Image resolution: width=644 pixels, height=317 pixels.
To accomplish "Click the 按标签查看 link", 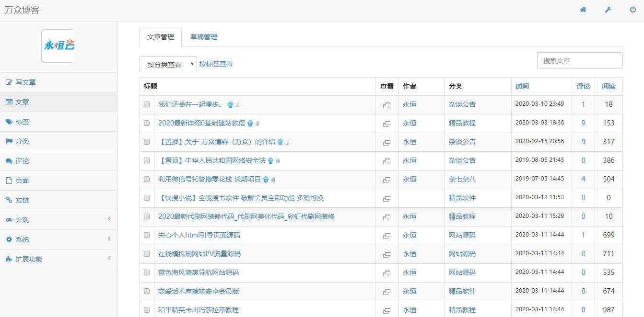I will tap(216, 64).
